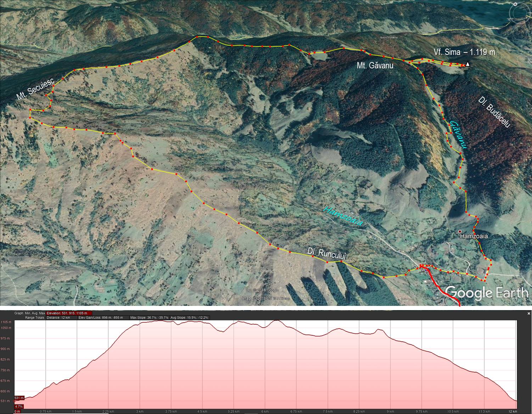Screen dimensions: 532x414
Task: Click the Avg Slope readout
Action: tap(190, 318)
